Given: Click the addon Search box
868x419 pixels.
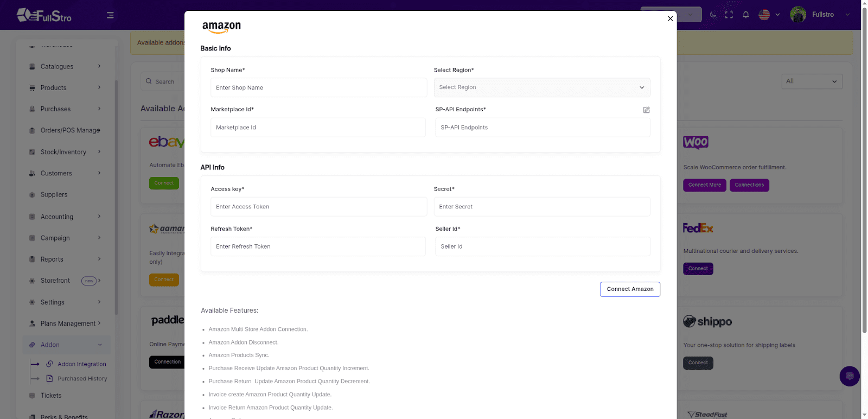Looking at the screenshot, I should [163, 81].
